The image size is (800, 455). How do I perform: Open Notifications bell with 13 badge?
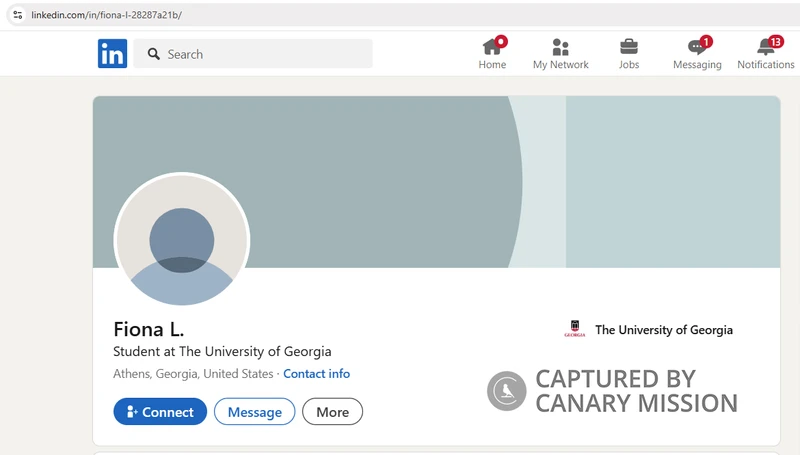[x=765, y=53]
